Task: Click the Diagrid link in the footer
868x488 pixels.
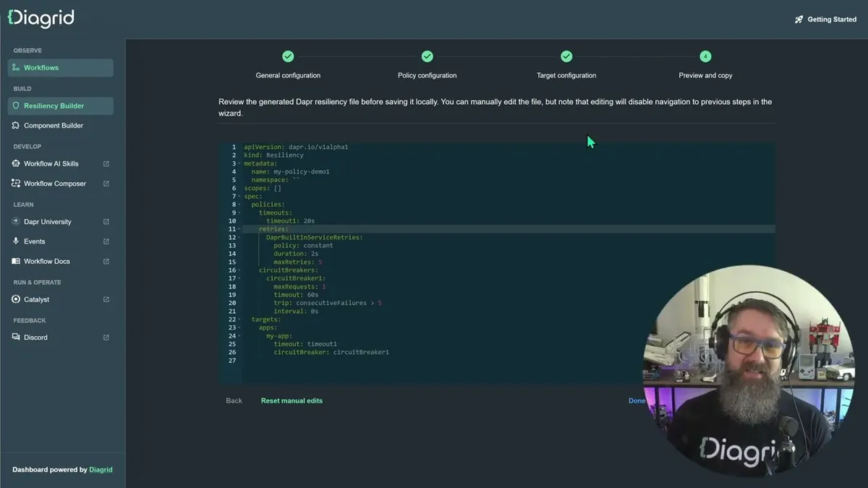Action: (x=101, y=470)
